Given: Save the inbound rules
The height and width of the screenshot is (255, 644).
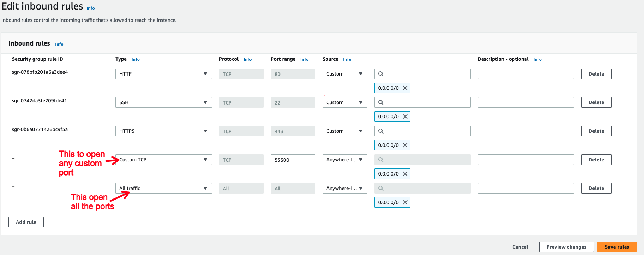Looking at the screenshot, I should 616,247.
